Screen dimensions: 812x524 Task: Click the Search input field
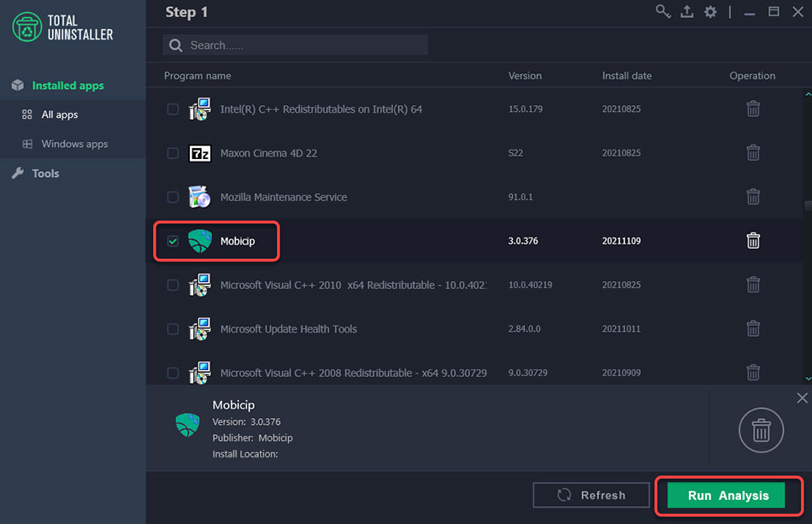pos(295,45)
